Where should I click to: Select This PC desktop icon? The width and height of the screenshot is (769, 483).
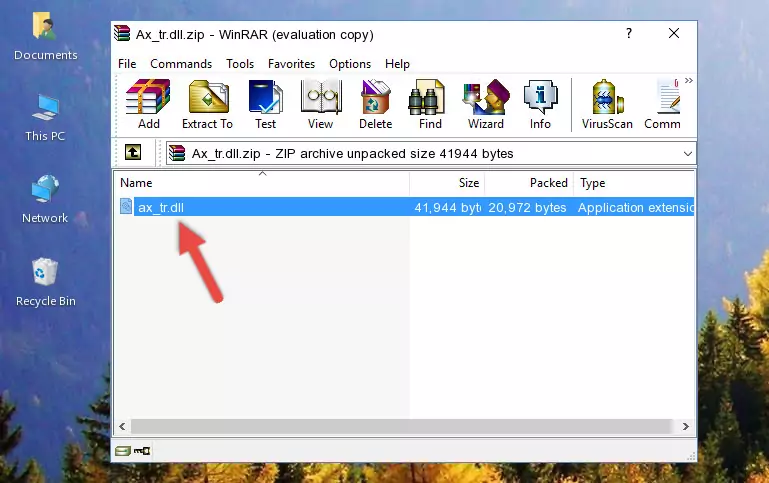point(45,118)
